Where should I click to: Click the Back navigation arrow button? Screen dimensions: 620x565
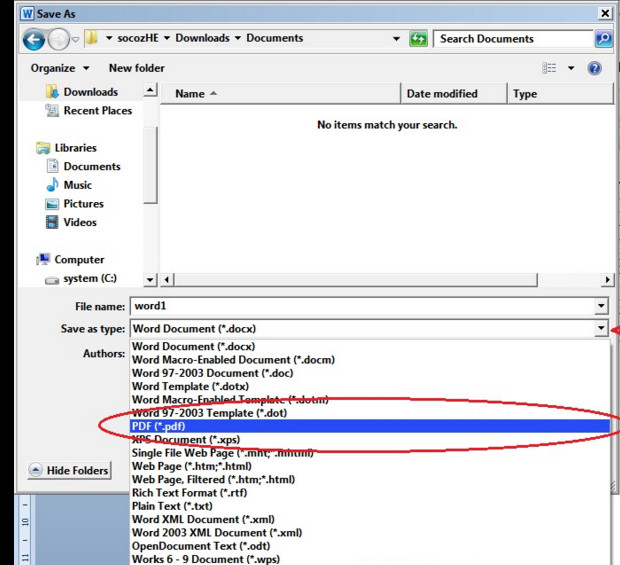[x=34, y=40]
